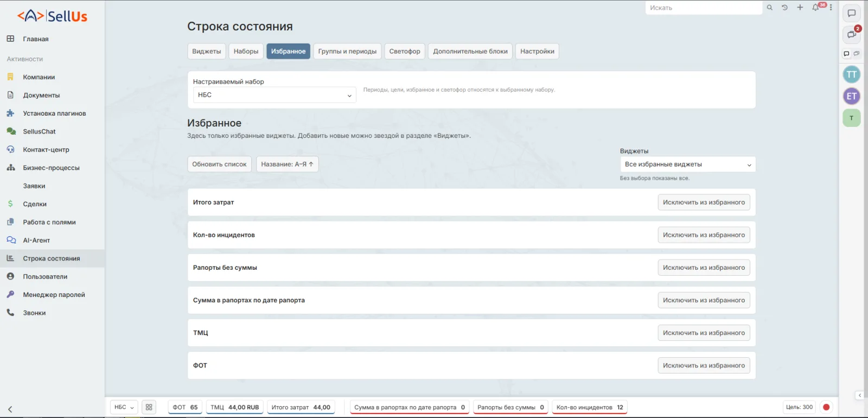Open Сделки section
The width and height of the screenshot is (868, 418).
click(x=52, y=204)
